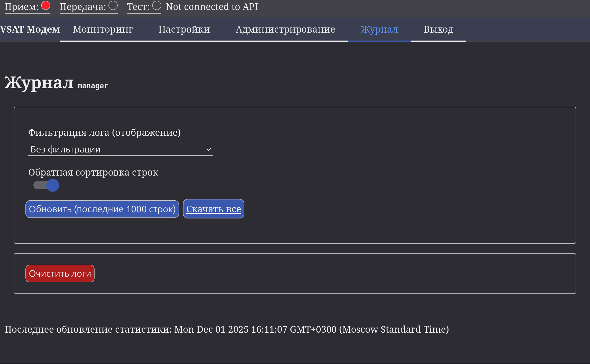
Task: Click the Not connected to API status text
Action: click(212, 7)
